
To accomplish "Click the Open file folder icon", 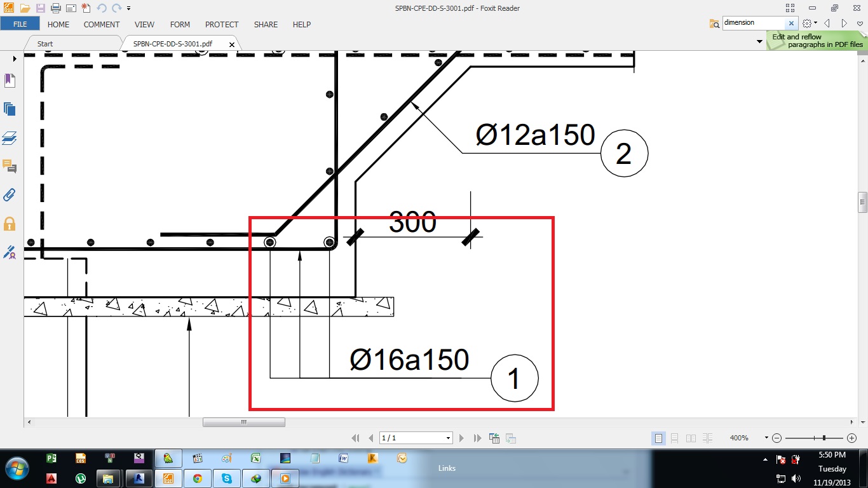I will tap(25, 8).
